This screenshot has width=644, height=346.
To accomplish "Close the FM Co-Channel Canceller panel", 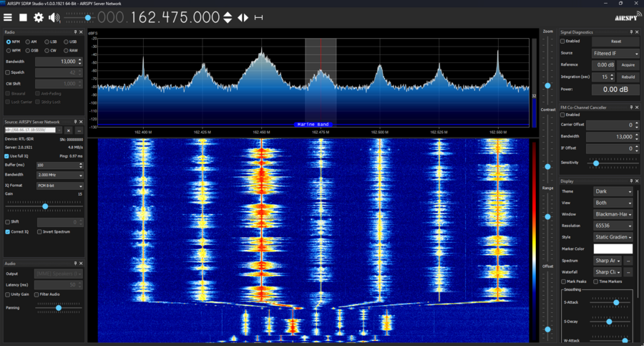I will coord(637,107).
